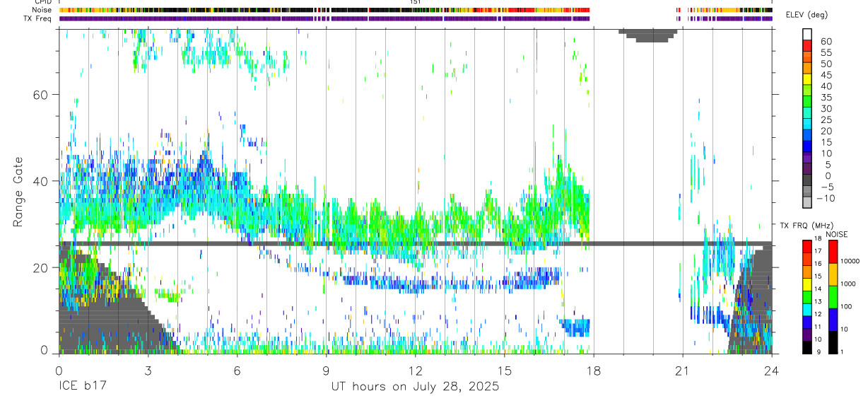Click the "0" hour tick label on x-axis

tap(59, 370)
